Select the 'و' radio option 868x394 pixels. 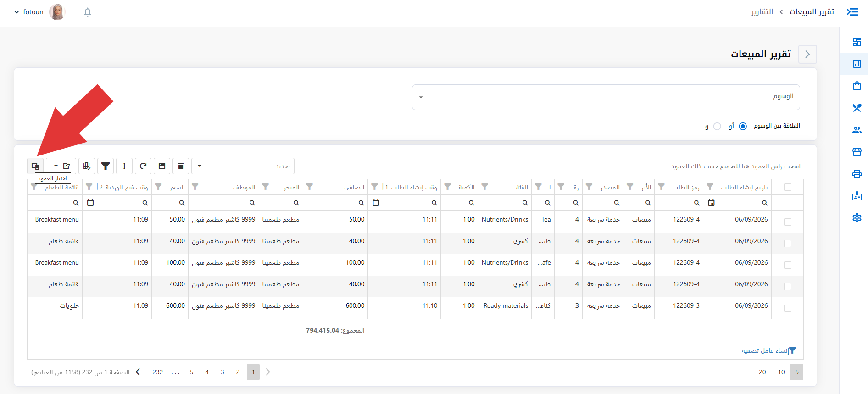[x=717, y=126]
